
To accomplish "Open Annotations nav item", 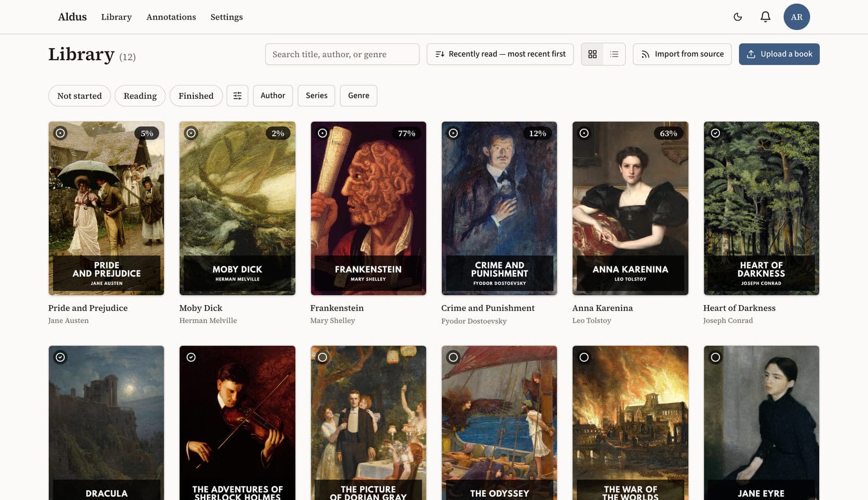I will [x=171, y=17].
